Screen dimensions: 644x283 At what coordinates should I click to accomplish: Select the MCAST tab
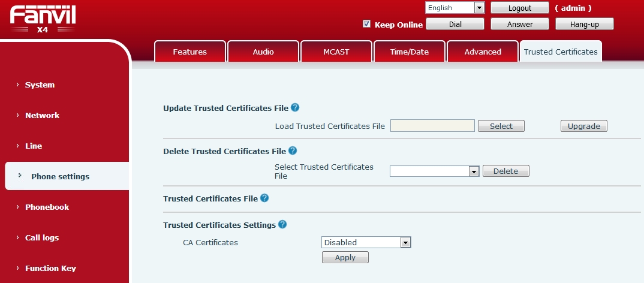(336, 52)
